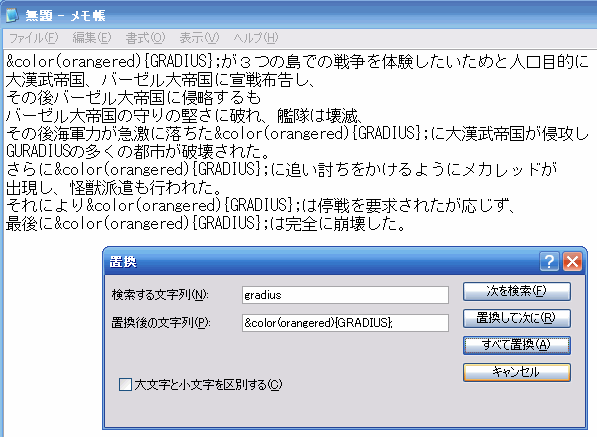597x437 pixels.
Task: Enable 大文字と小文字を区別する checkbox
Action: point(125,384)
